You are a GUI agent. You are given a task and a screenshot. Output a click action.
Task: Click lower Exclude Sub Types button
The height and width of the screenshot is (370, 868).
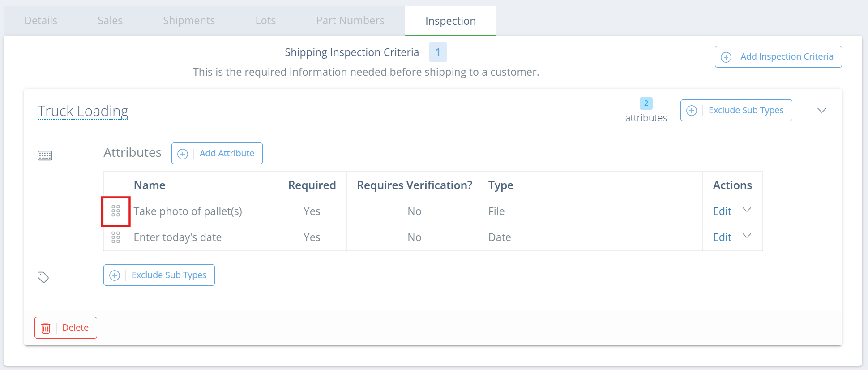(159, 275)
